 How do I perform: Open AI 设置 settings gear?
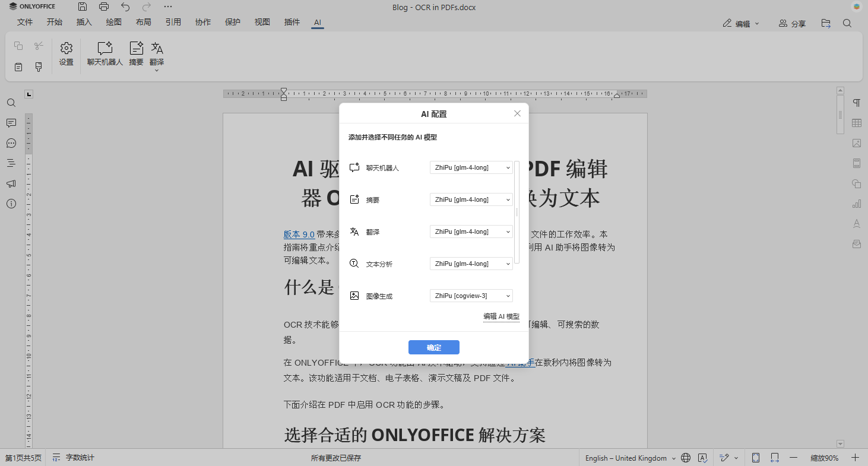(66, 53)
